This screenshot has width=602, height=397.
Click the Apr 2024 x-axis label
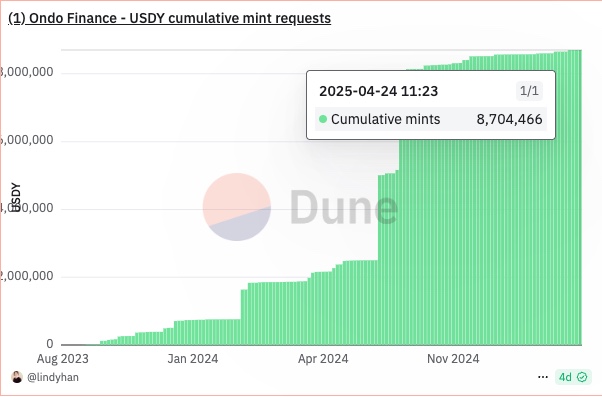pos(323,359)
